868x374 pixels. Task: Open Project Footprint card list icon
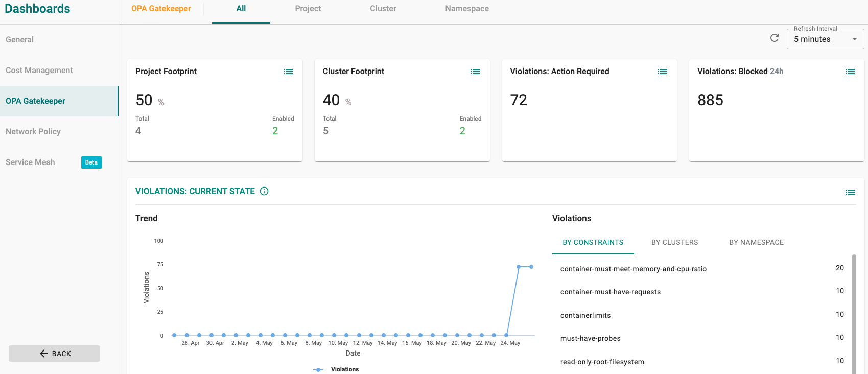288,72
